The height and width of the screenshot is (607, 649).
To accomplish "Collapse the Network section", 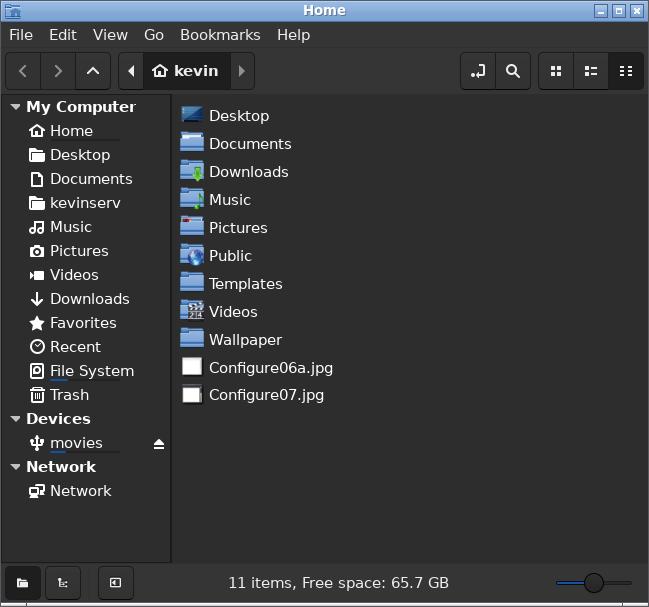I will [15, 467].
